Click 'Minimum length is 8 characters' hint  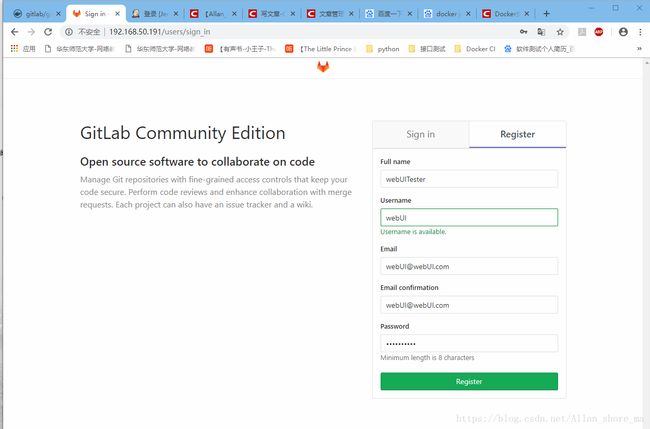click(x=427, y=357)
